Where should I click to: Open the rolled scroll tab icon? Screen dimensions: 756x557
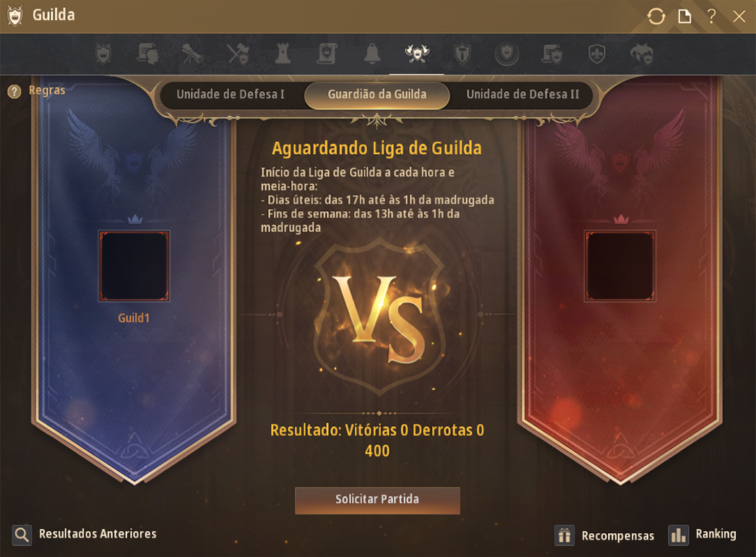[x=193, y=54]
